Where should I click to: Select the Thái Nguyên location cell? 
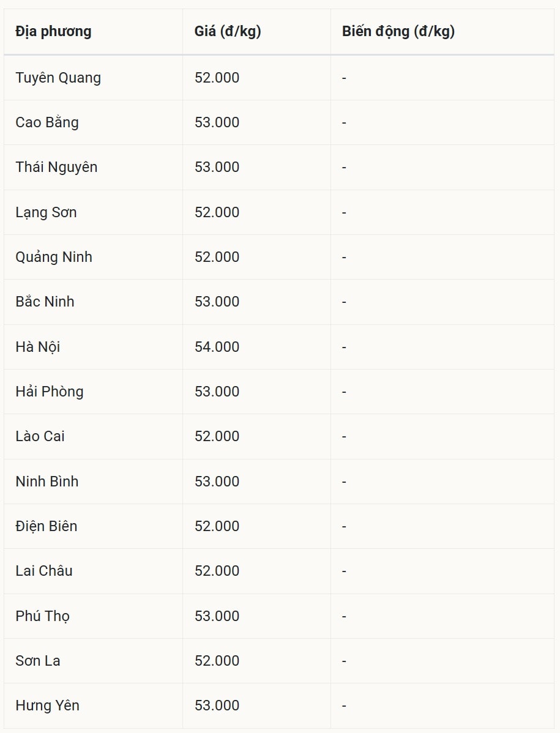pos(56,167)
